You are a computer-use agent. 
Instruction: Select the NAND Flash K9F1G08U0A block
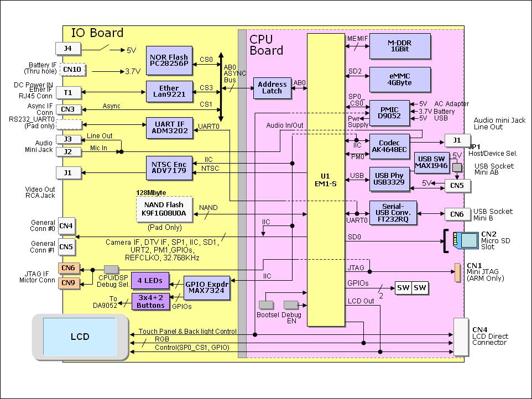pyautogui.click(x=165, y=209)
